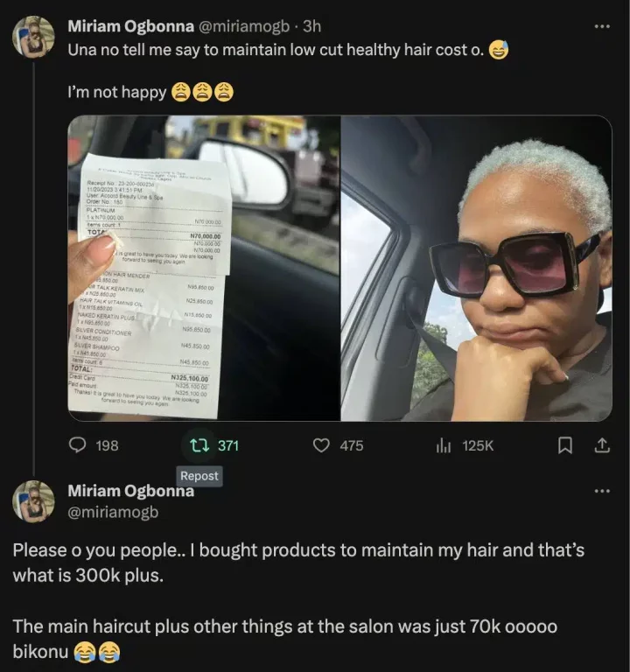This screenshot has width=630, height=672.
Task: Click the green repost arrows icon
Action: [199, 445]
